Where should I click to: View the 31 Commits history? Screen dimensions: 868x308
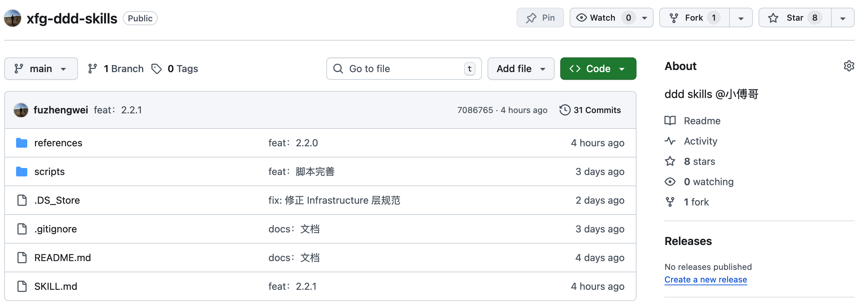pyautogui.click(x=597, y=110)
